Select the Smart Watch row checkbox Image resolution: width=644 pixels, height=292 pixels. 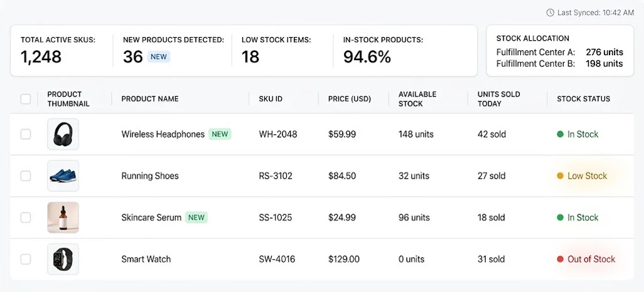point(26,259)
